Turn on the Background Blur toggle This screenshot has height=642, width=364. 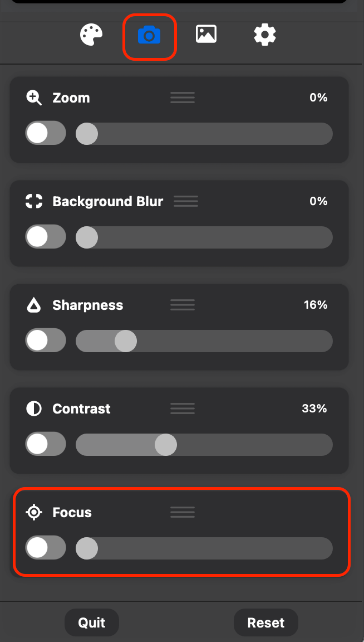(46, 237)
